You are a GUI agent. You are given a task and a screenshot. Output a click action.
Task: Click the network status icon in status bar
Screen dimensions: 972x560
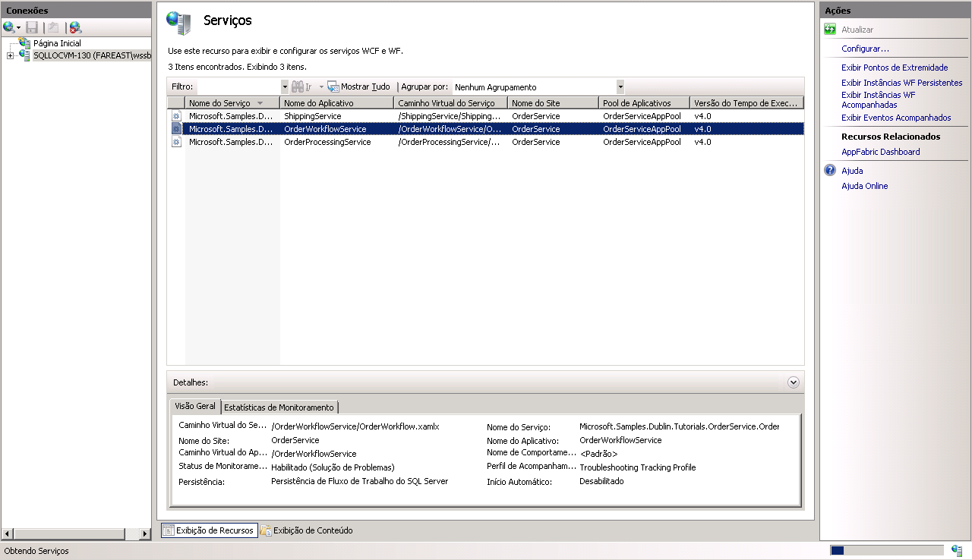point(957,550)
